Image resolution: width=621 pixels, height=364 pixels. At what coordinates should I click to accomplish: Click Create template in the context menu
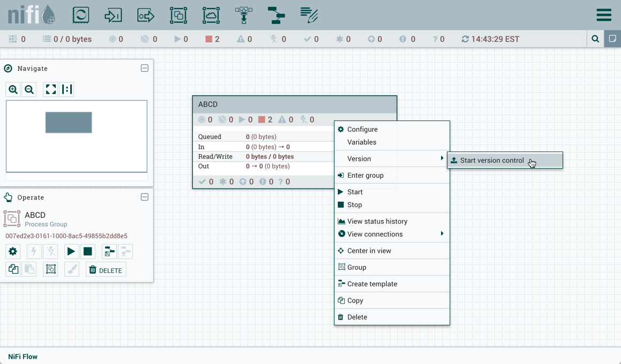tap(372, 284)
